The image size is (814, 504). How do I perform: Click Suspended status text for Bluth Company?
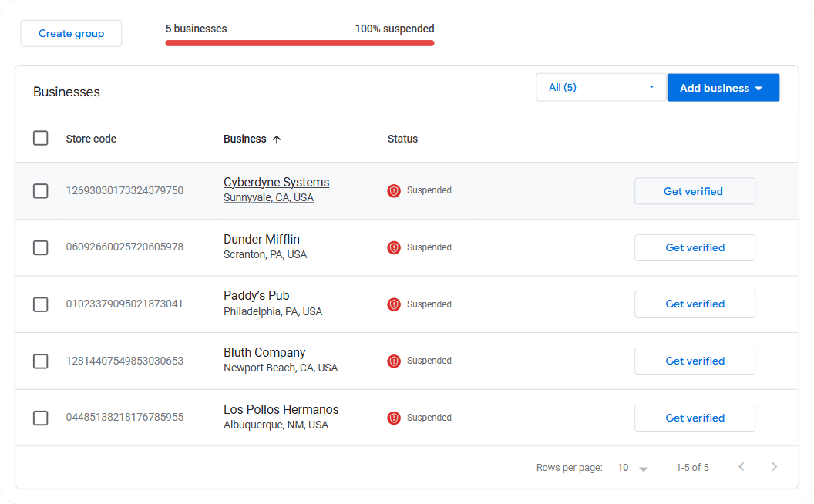[429, 360]
